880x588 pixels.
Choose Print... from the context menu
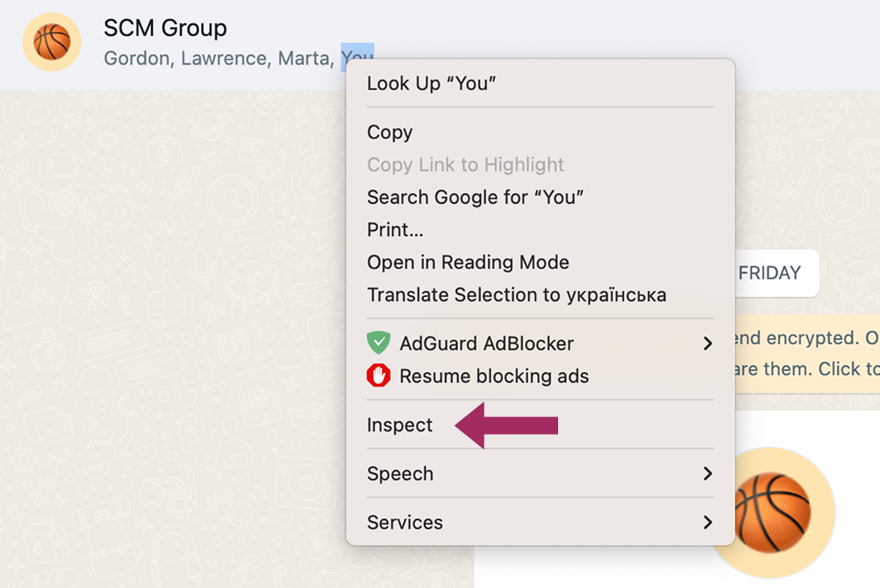[x=395, y=229]
